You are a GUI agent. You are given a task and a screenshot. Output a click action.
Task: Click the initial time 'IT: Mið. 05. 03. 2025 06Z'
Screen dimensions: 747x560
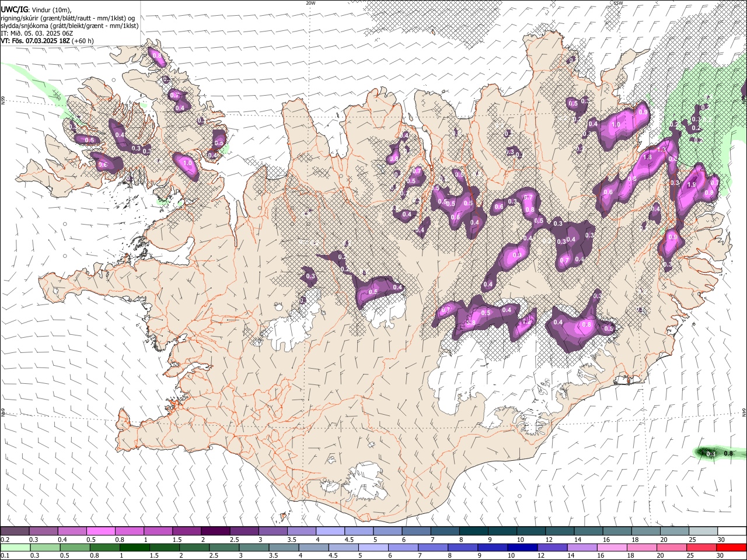click(38, 33)
